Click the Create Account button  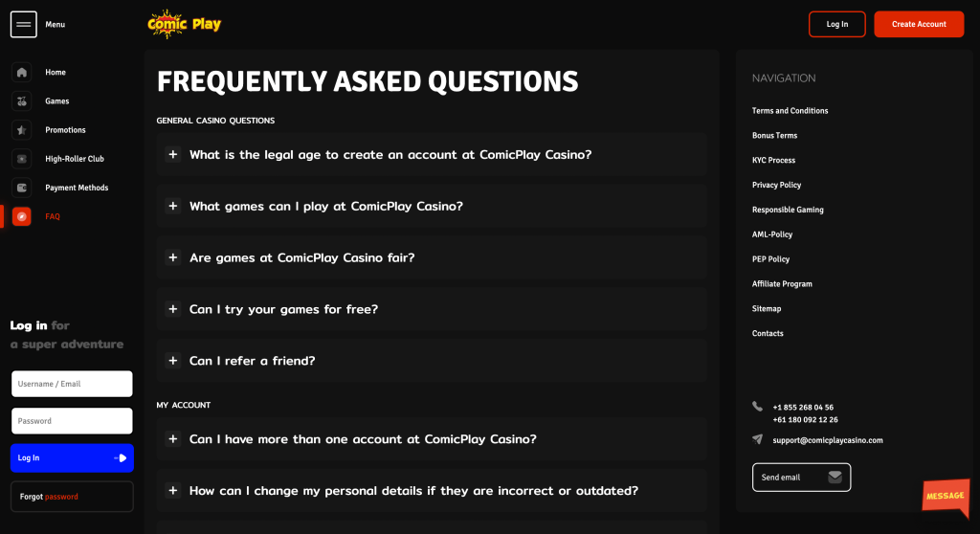click(x=919, y=24)
